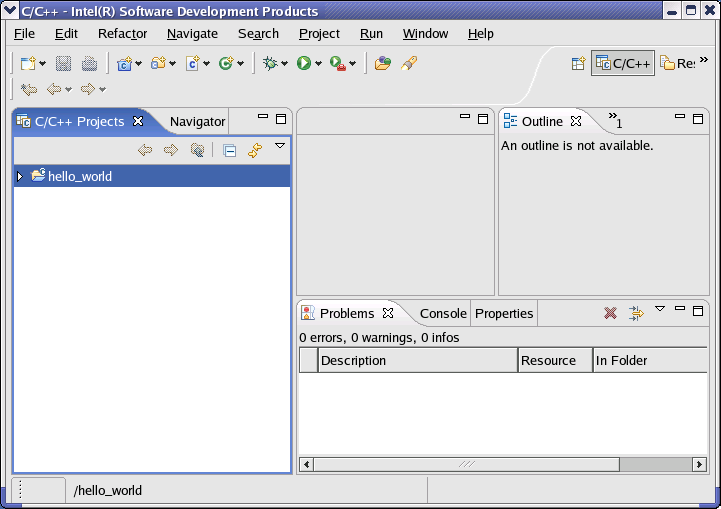
Task: Click the New C++ Class icon
Action: pyautogui.click(x=226, y=63)
